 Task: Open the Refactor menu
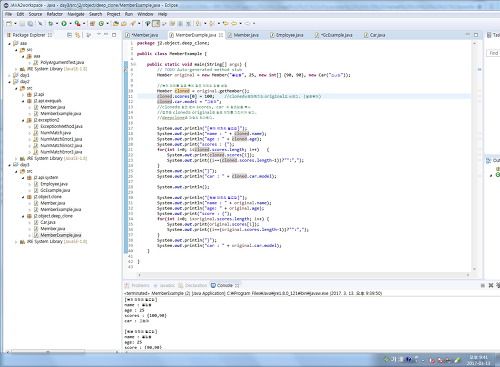click(55, 14)
